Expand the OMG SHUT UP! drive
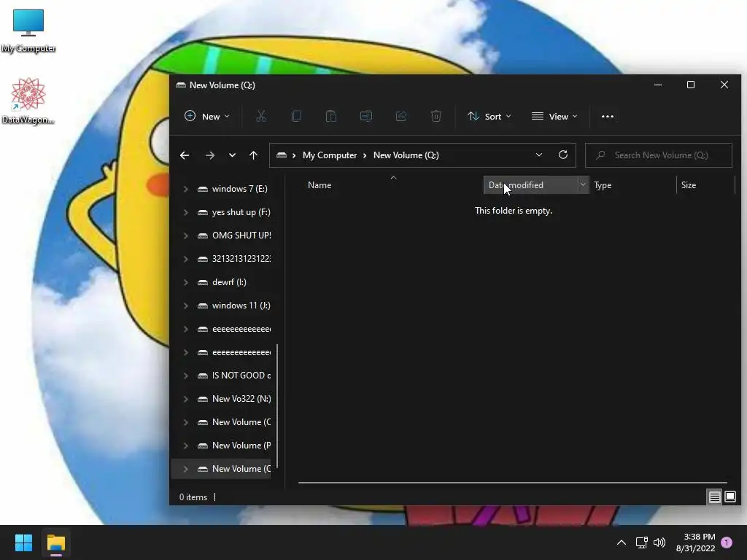The height and width of the screenshot is (560, 747). 185,236
